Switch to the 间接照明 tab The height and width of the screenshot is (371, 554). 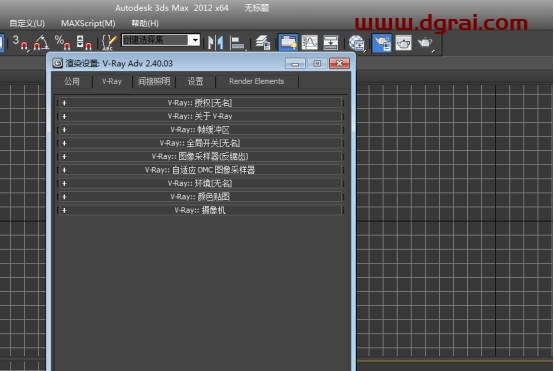[x=154, y=81]
